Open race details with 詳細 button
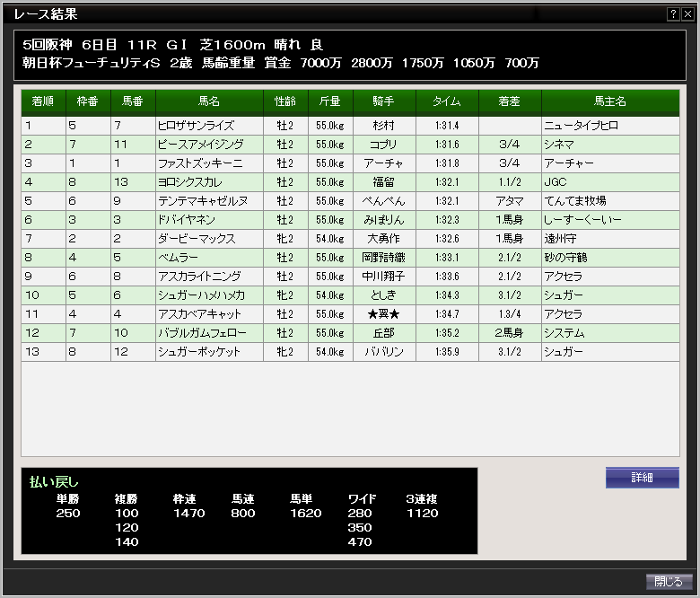The image size is (700, 598). pyautogui.click(x=642, y=478)
